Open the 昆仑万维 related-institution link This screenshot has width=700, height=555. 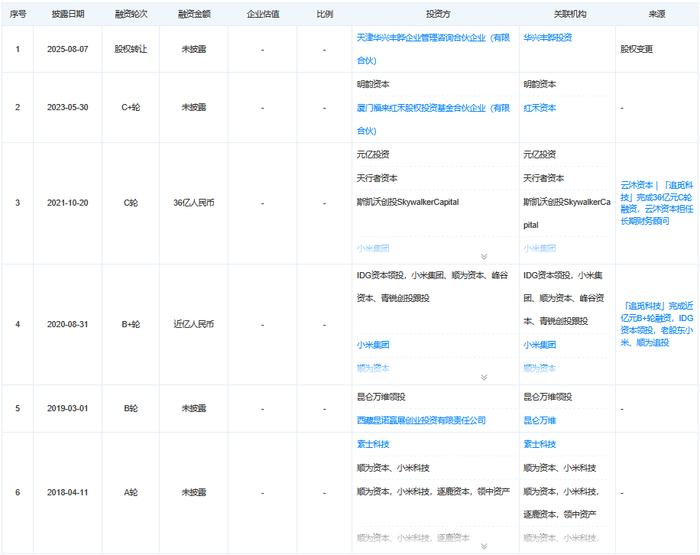click(x=540, y=420)
